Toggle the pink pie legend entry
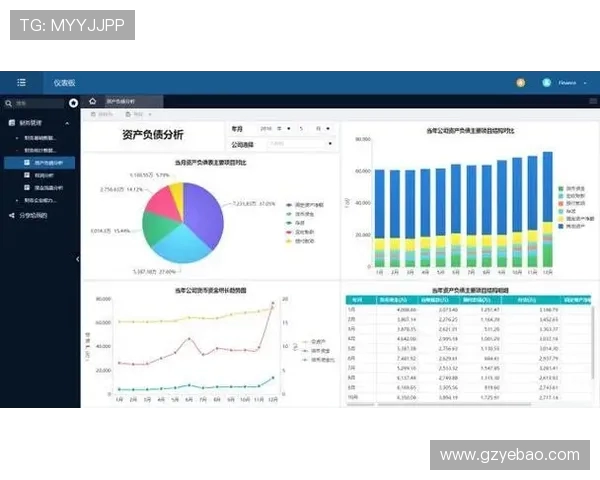600x480 pixels. tap(300, 232)
